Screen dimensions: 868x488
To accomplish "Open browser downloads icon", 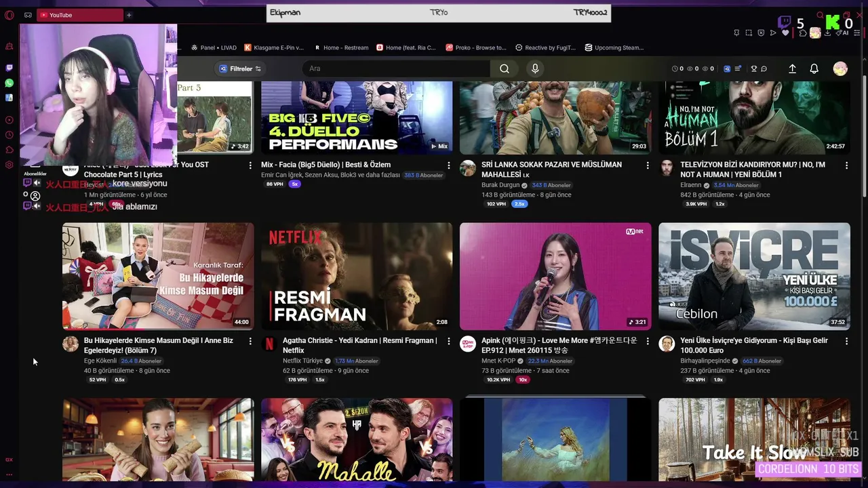I will coord(827,33).
